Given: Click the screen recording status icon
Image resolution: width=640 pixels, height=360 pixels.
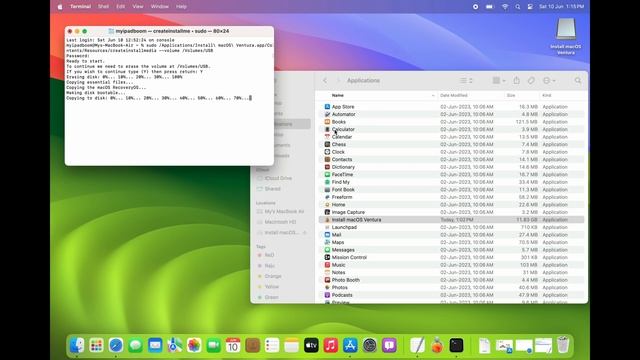Looking at the screenshot, I should (476, 7).
